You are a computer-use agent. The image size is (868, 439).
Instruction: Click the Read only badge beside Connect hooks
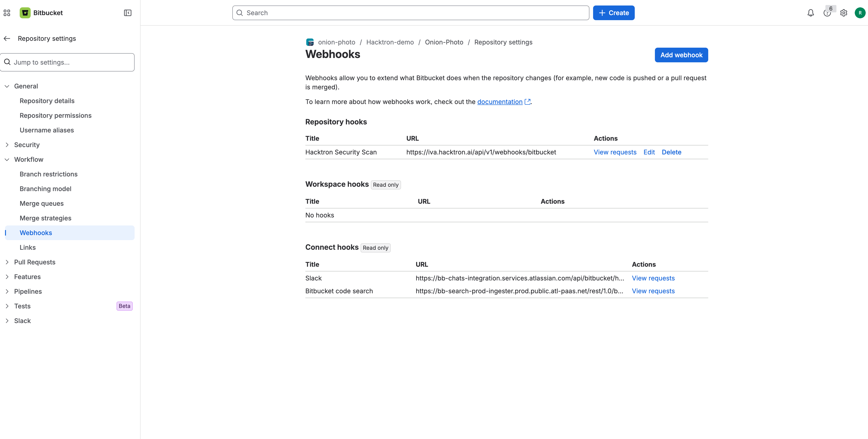click(375, 248)
